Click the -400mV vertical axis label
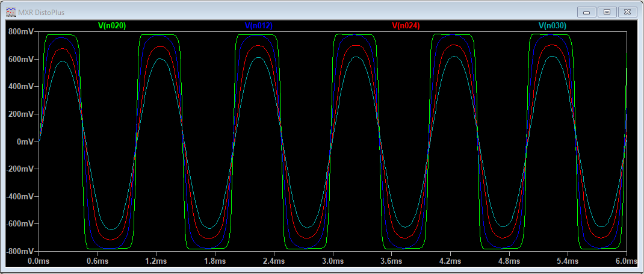Image resolution: width=644 pixels, height=274 pixels. coord(20,196)
